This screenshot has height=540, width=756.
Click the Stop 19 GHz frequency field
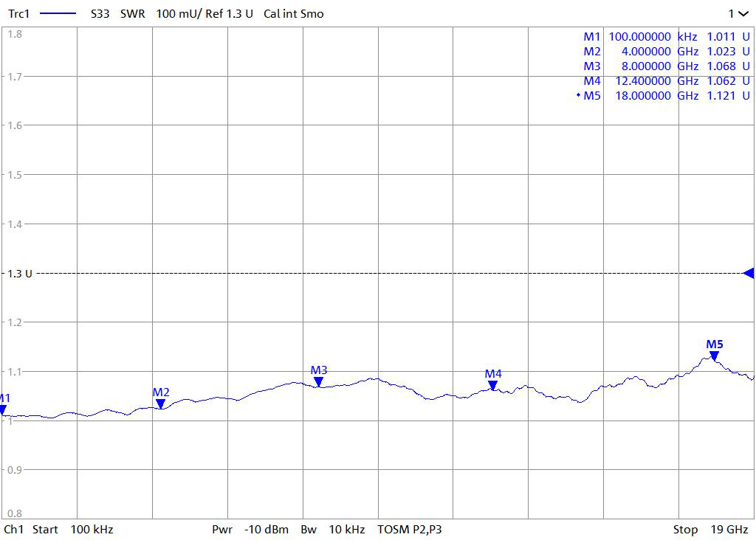[x=710, y=530]
